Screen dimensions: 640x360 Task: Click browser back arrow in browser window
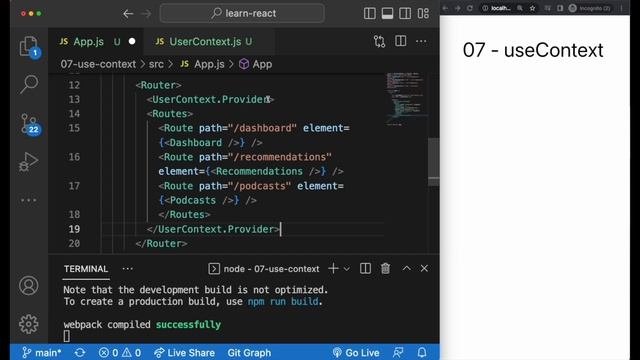(x=445, y=8)
